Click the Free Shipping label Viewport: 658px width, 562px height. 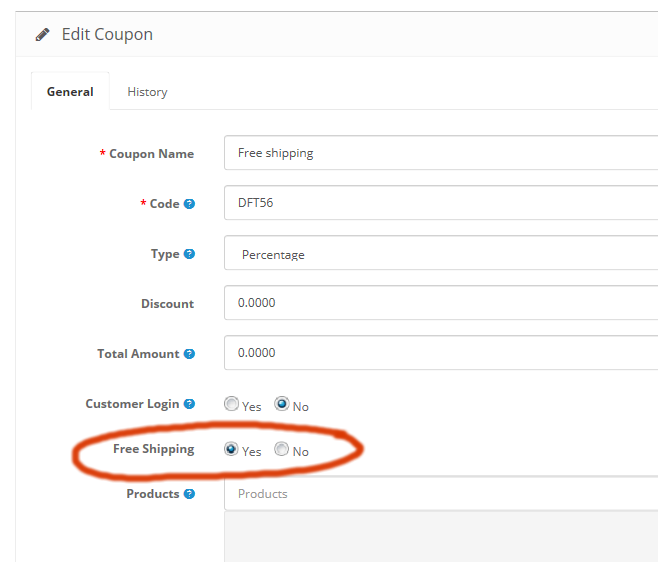[154, 449]
